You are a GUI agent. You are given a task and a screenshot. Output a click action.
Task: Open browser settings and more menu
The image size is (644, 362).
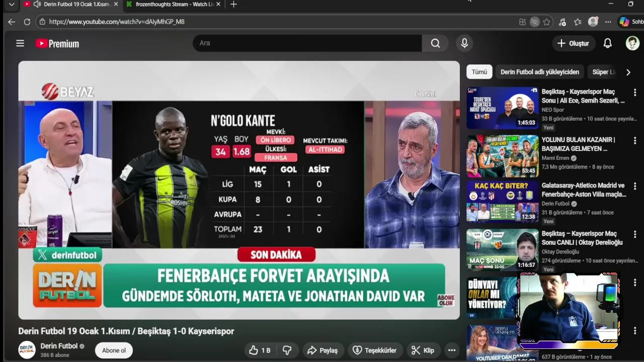[608, 22]
